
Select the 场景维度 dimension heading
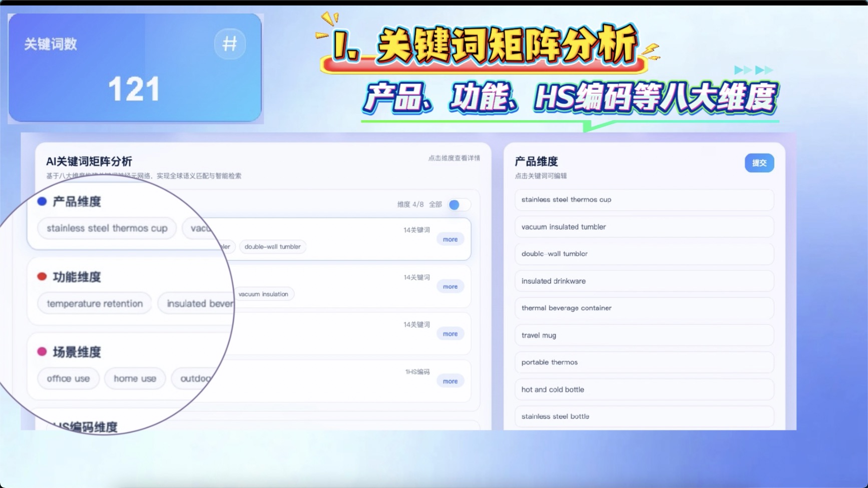pyautogui.click(x=77, y=352)
